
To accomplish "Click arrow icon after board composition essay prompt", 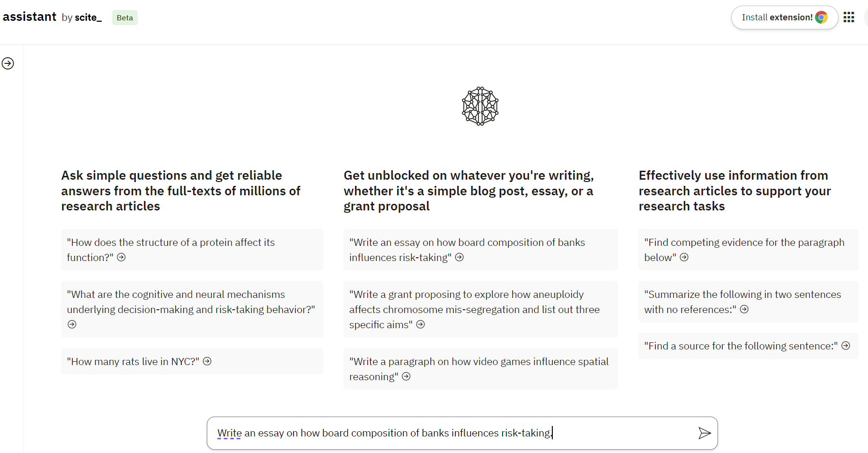I will [x=460, y=257].
